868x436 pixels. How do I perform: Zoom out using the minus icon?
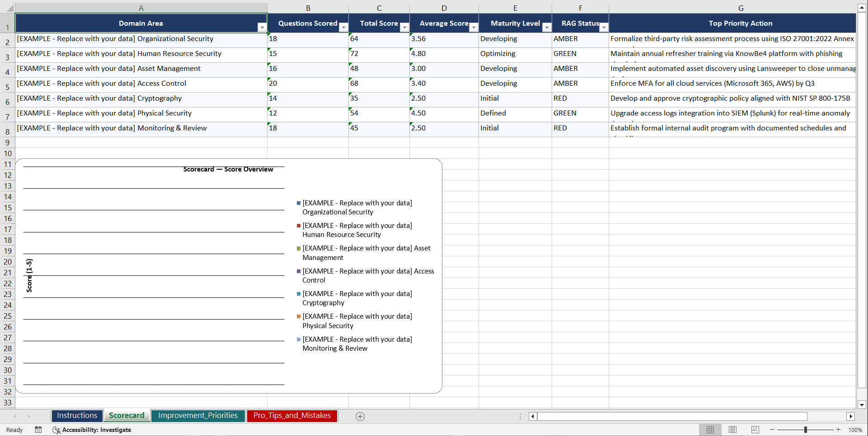tap(771, 430)
